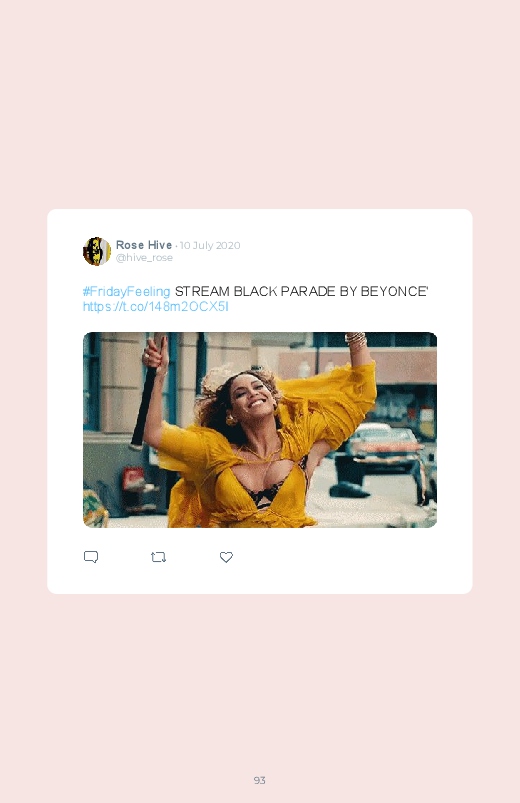Click the red sign at the image's left edge
This screenshot has width=520, height=803.
pyautogui.click(x=133, y=480)
